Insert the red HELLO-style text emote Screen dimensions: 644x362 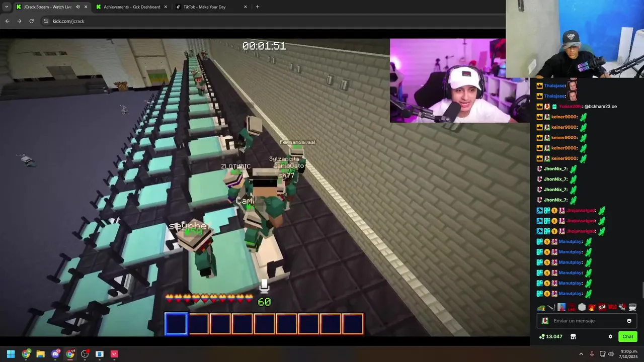(x=612, y=307)
